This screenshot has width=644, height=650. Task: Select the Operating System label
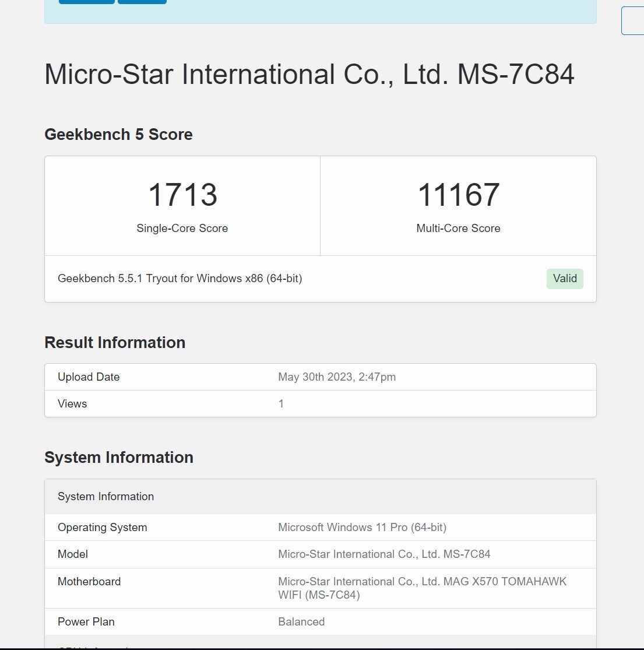point(103,528)
